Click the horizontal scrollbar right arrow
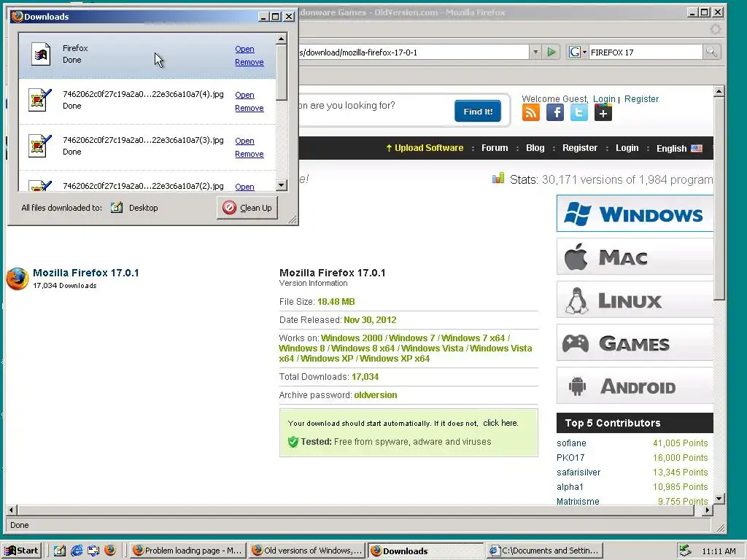747x560 pixels. click(x=708, y=510)
